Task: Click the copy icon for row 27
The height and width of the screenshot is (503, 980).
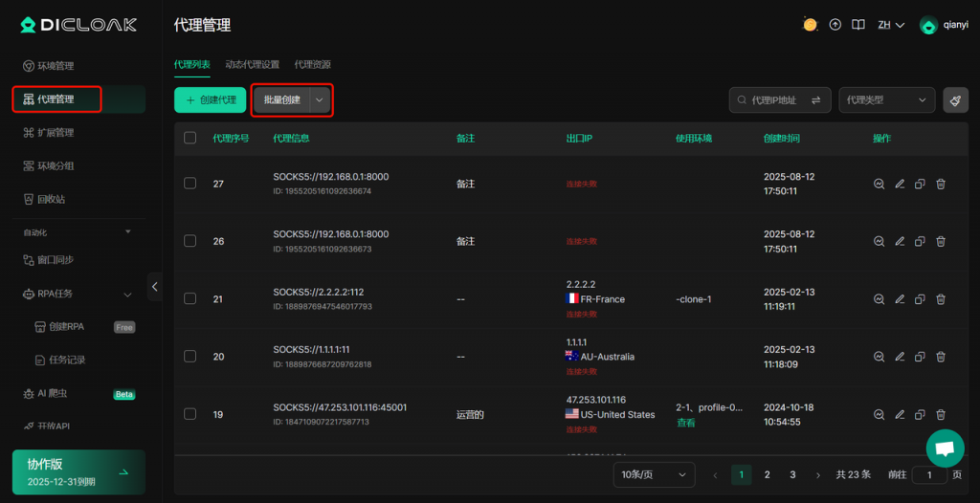Action: pos(920,184)
